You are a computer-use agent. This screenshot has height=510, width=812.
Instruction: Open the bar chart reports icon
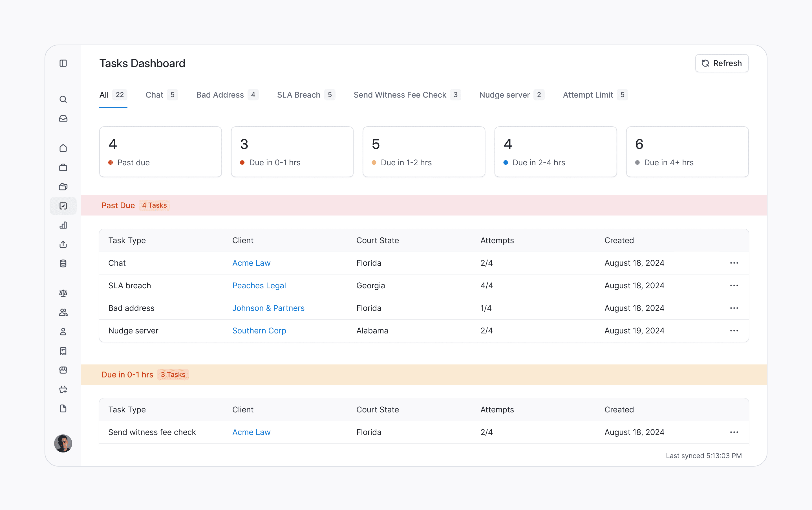click(x=63, y=225)
